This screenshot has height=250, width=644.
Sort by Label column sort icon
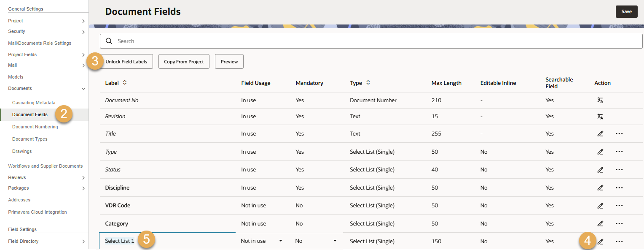[125, 83]
